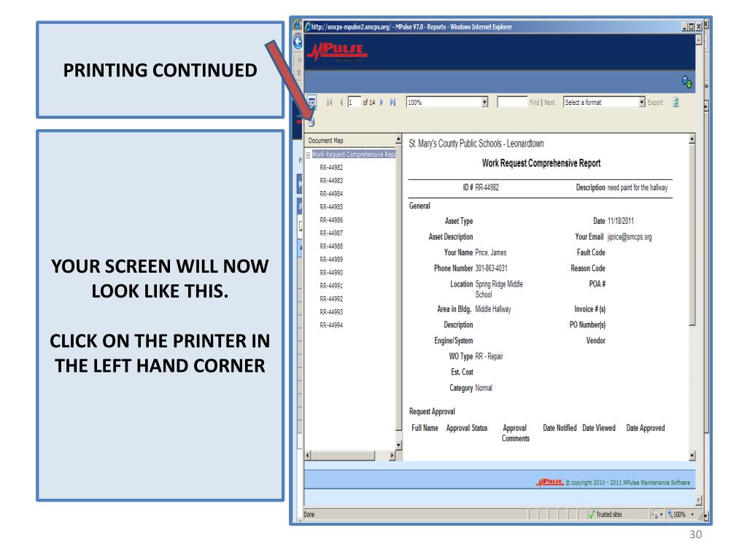Click the 'Done' status bar text

(309, 514)
